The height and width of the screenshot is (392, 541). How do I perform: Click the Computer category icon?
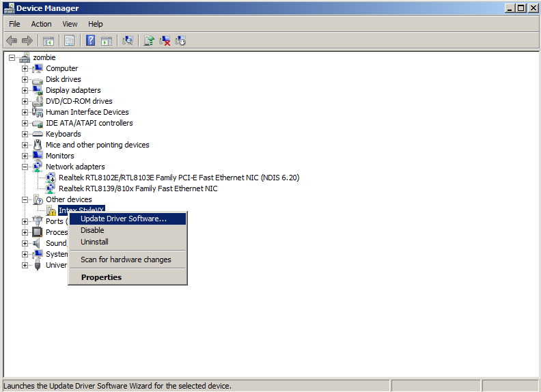[x=38, y=68]
